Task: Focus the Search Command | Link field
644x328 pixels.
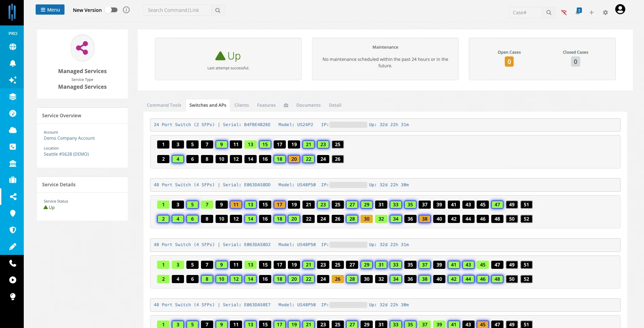Action: coord(177,10)
